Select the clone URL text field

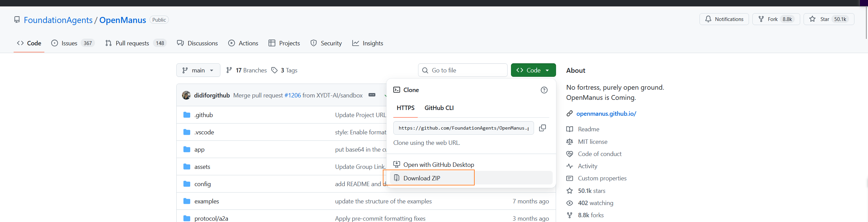tap(463, 128)
